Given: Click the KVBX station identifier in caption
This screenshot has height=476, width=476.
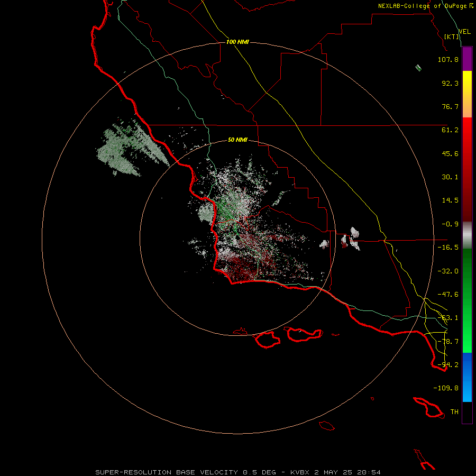Looking at the screenshot, I should (x=300, y=472).
